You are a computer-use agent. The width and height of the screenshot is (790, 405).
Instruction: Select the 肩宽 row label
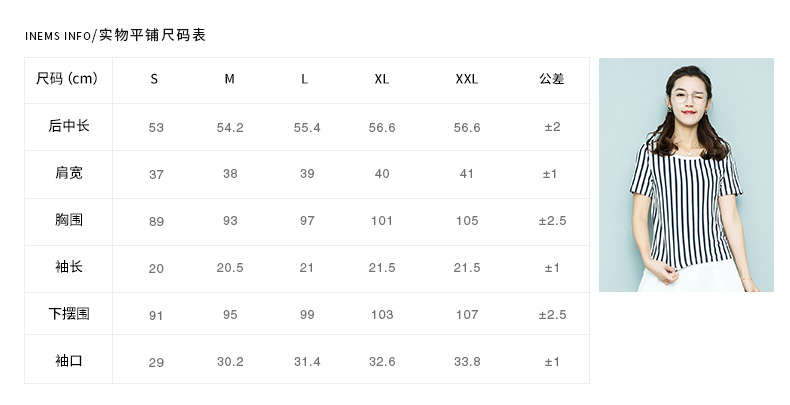tap(68, 173)
